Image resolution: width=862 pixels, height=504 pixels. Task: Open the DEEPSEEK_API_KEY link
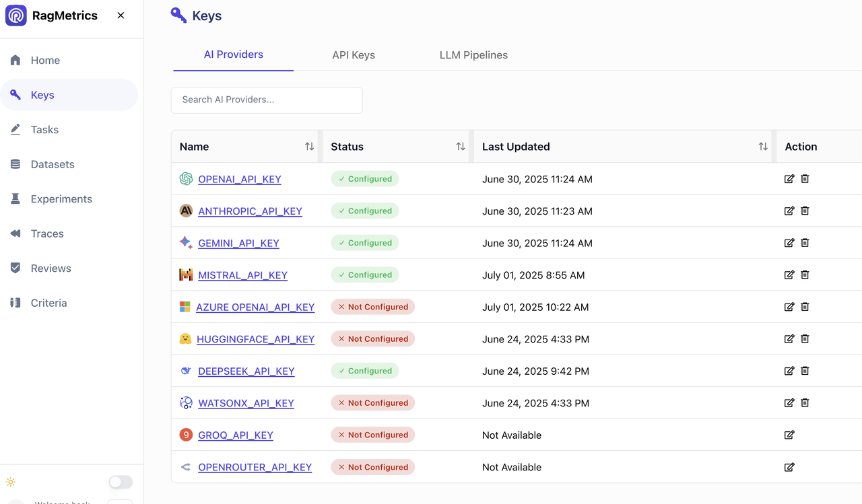(246, 371)
